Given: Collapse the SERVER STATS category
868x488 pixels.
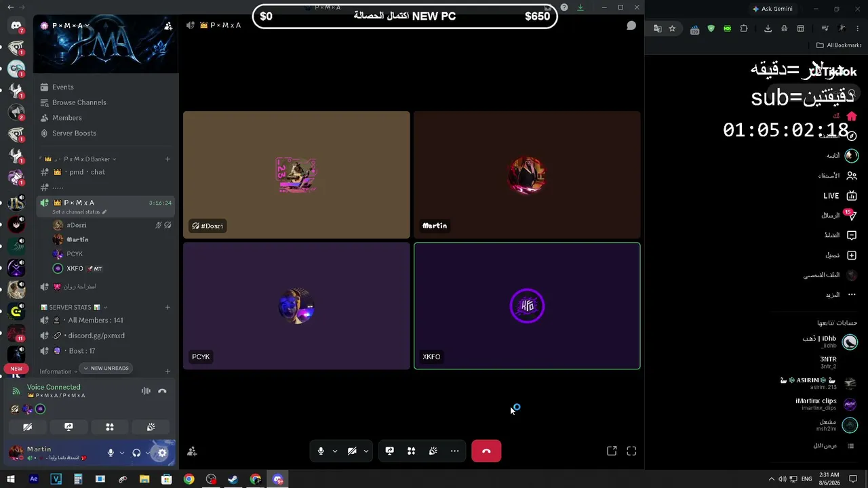Looking at the screenshot, I should coord(74,308).
